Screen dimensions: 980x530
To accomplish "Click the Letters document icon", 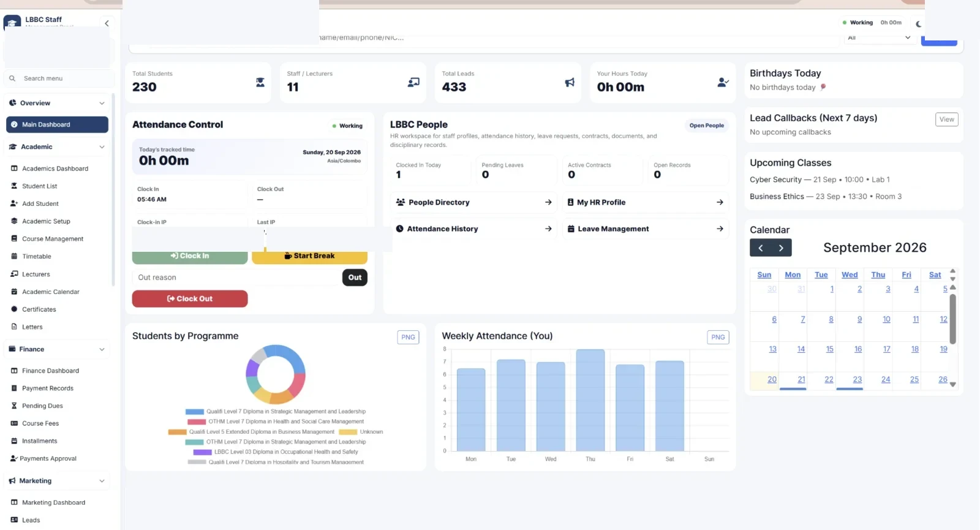I will pyautogui.click(x=14, y=327).
